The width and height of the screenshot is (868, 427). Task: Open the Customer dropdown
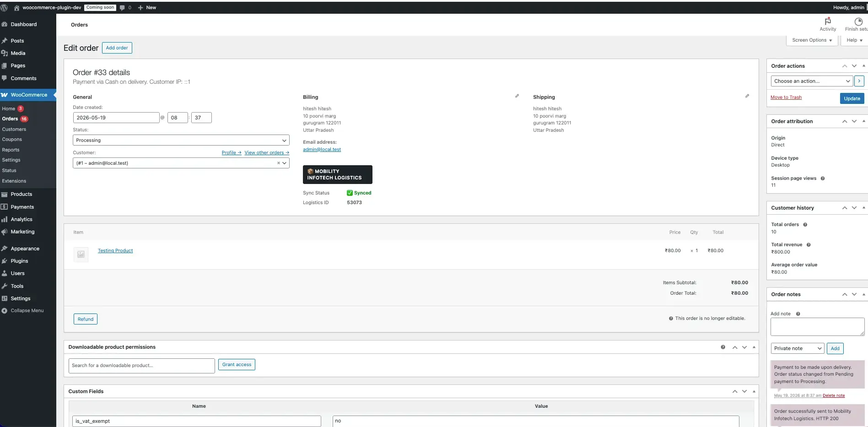[x=181, y=163]
